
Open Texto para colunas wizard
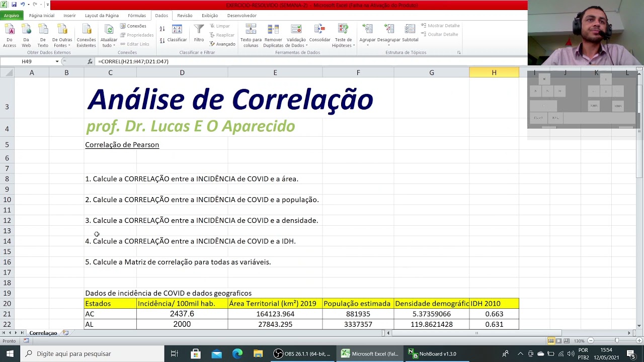tap(251, 35)
